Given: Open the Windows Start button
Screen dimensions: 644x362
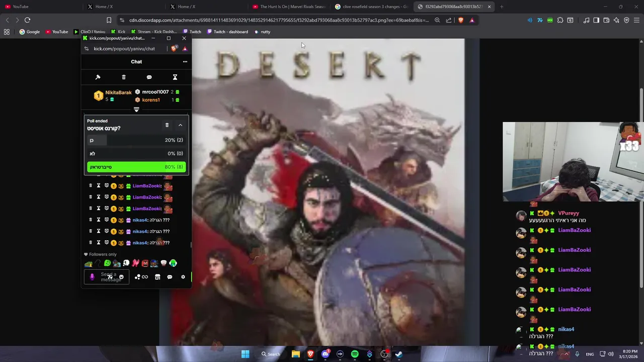Looking at the screenshot, I should [x=245, y=354].
